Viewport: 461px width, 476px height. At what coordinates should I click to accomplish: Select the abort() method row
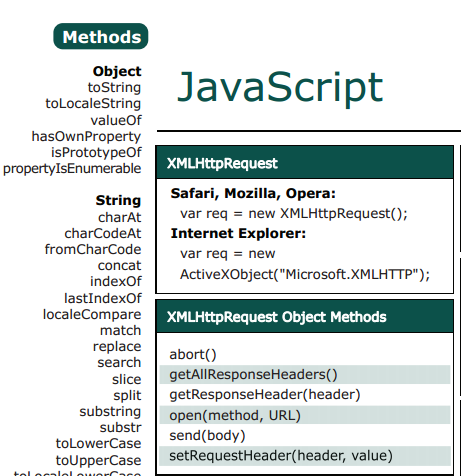(x=305, y=354)
